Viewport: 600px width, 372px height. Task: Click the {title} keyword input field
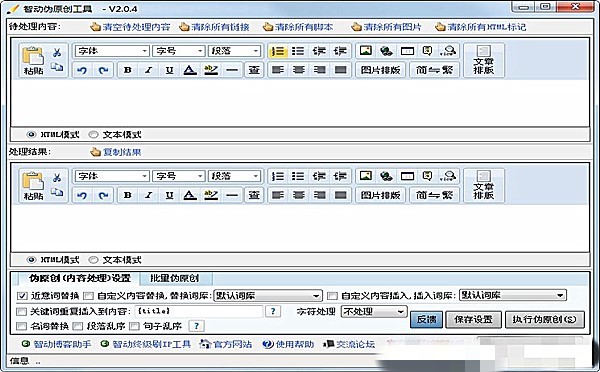coord(199,311)
